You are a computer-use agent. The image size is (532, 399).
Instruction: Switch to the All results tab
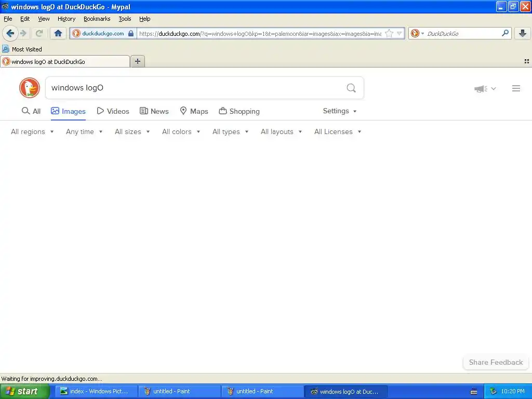(31, 111)
